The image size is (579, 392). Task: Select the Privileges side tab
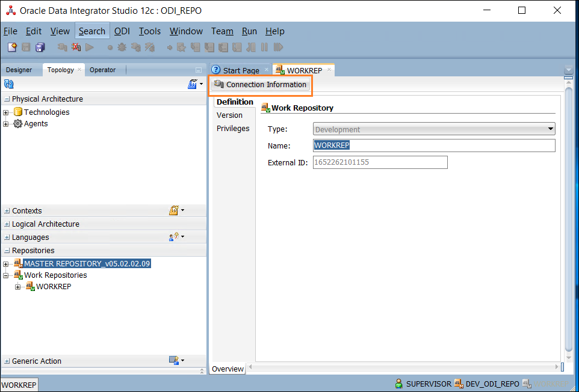pos(233,128)
